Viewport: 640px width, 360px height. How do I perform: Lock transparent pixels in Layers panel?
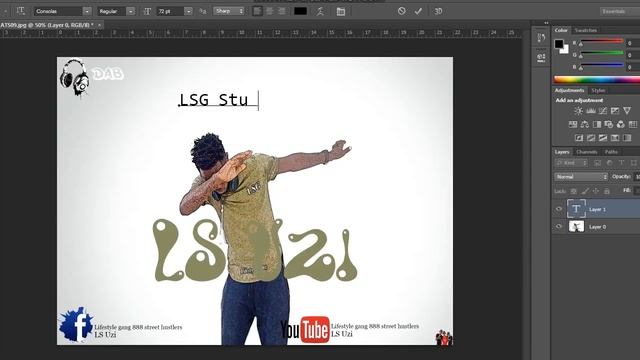coord(573,191)
